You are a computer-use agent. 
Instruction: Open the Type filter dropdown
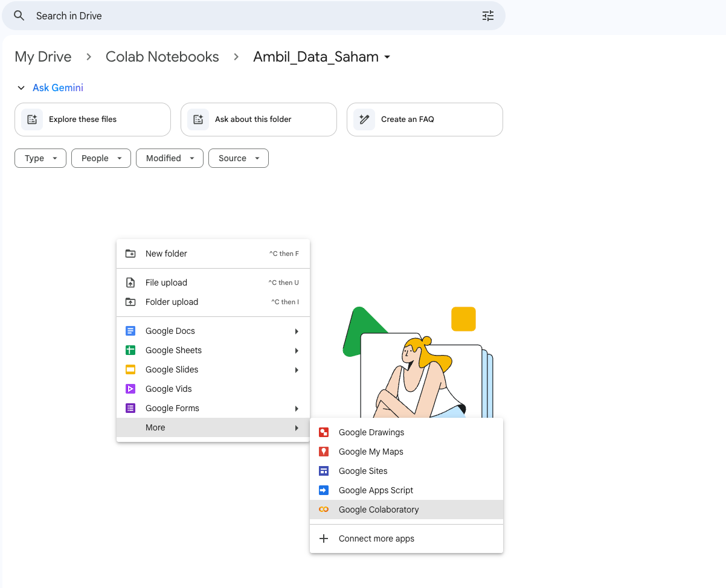tap(40, 158)
